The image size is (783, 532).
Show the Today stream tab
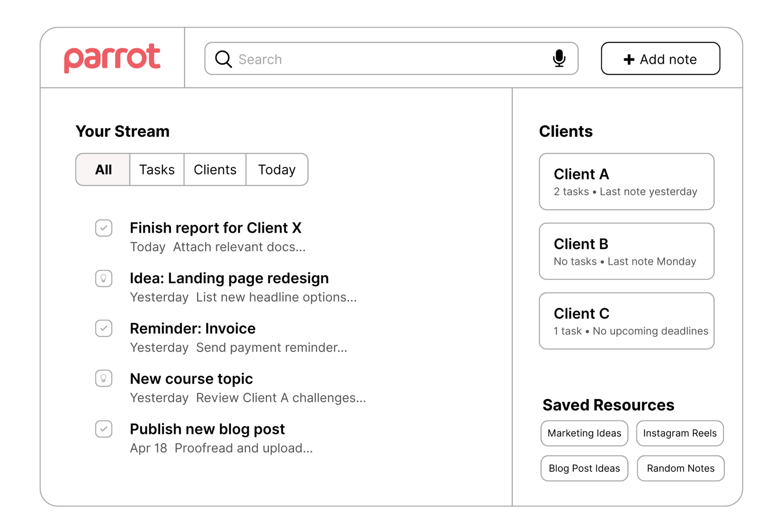point(277,170)
